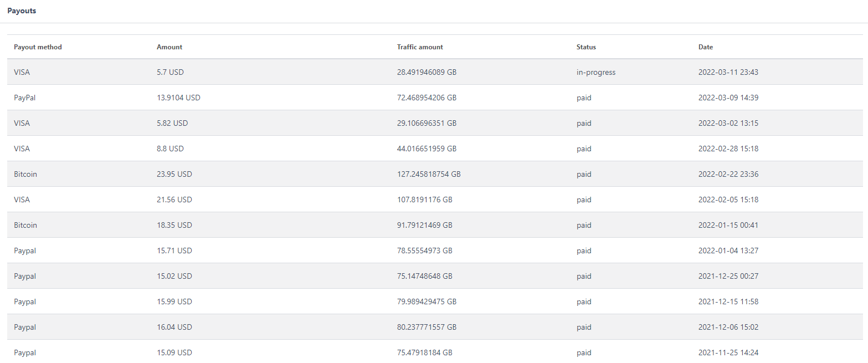Select the 2021-11-25 14:24 date cell
This screenshot has width=868, height=363.
pyautogui.click(x=728, y=352)
